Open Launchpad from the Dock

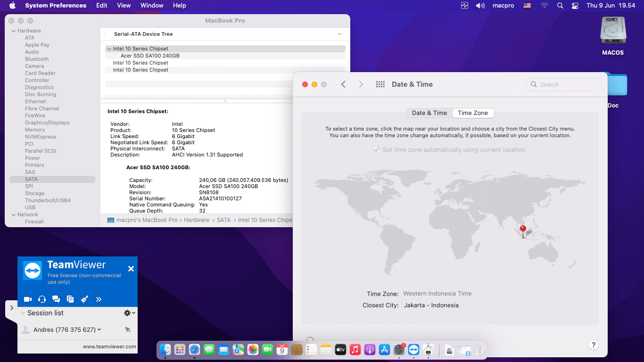pyautogui.click(x=180, y=350)
